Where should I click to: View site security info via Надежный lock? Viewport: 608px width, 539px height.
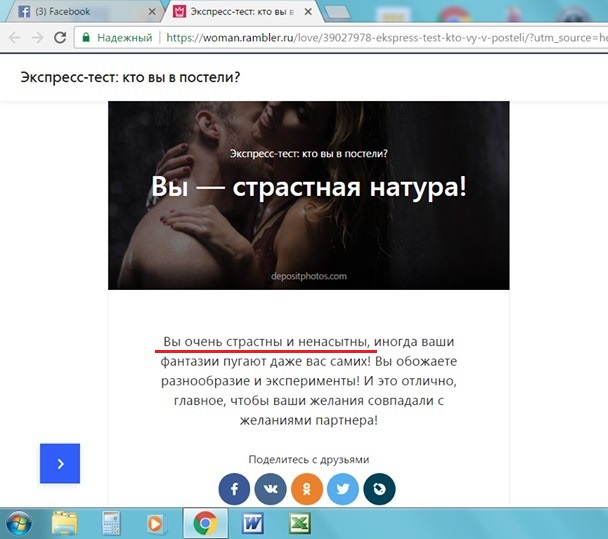coord(117,38)
